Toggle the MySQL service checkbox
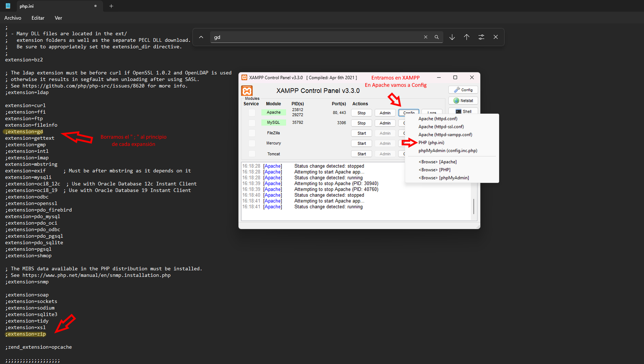This screenshot has height=364, width=644. 252,123
